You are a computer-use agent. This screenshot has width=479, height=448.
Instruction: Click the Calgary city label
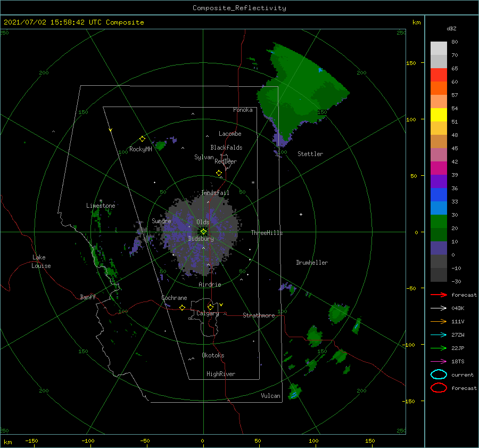click(208, 313)
